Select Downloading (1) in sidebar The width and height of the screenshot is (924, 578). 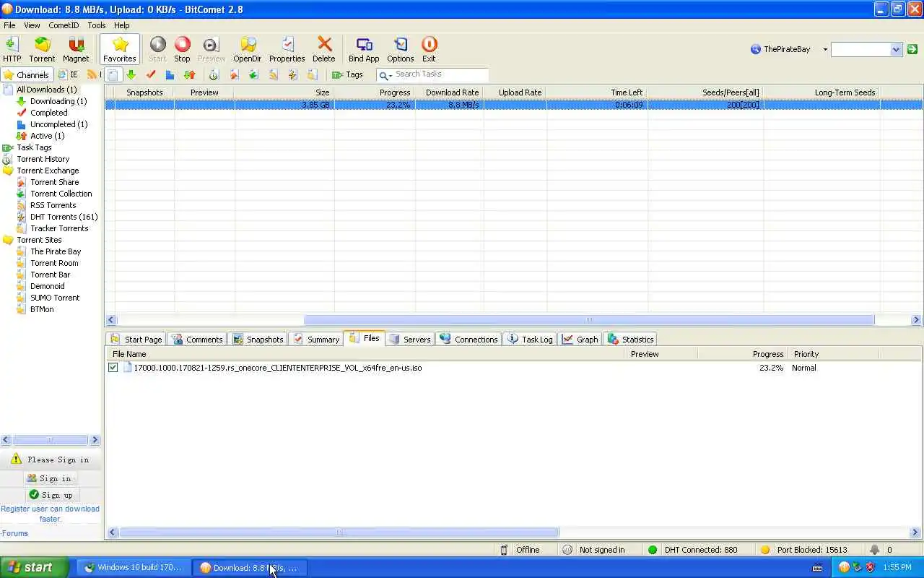point(58,101)
